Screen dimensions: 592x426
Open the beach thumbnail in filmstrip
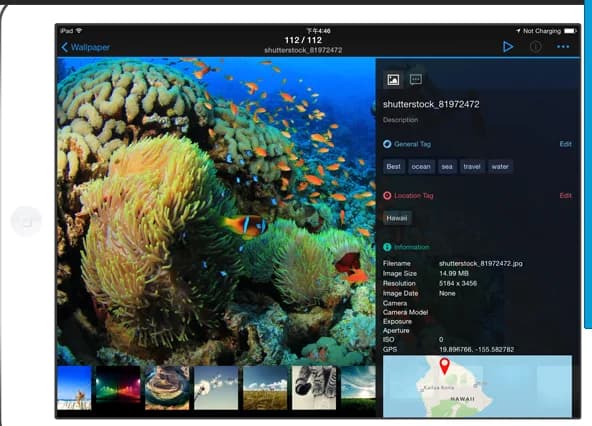(x=74, y=387)
